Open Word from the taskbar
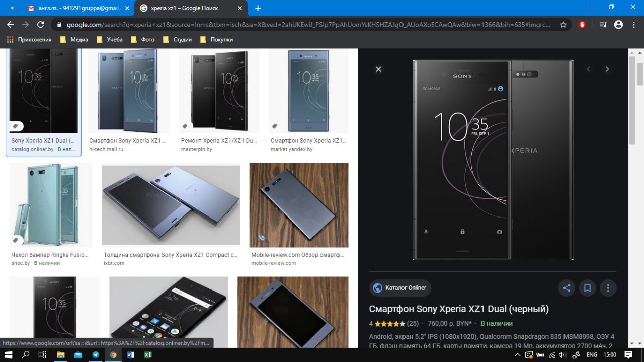Viewport: 644px width, 362px height. pos(131,354)
